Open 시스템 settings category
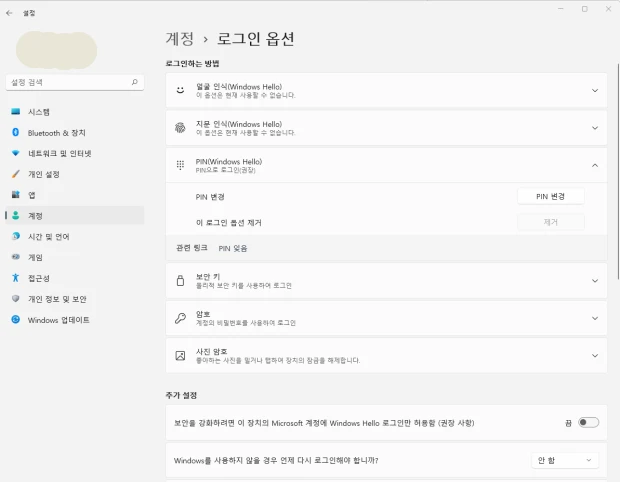 [75, 112]
